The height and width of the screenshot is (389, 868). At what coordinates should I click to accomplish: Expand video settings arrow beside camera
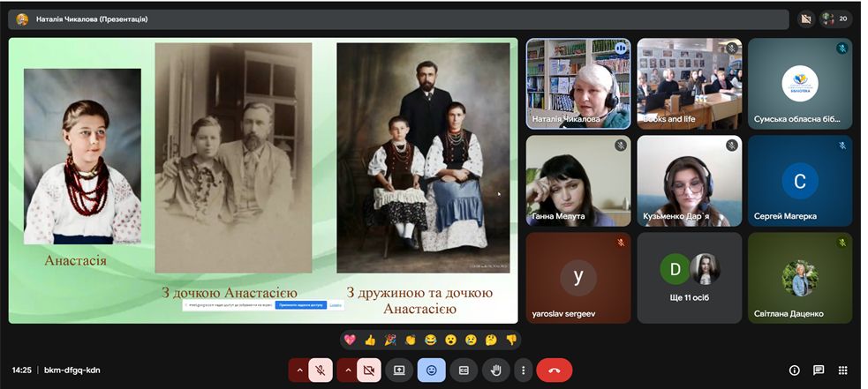pos(348,370)
